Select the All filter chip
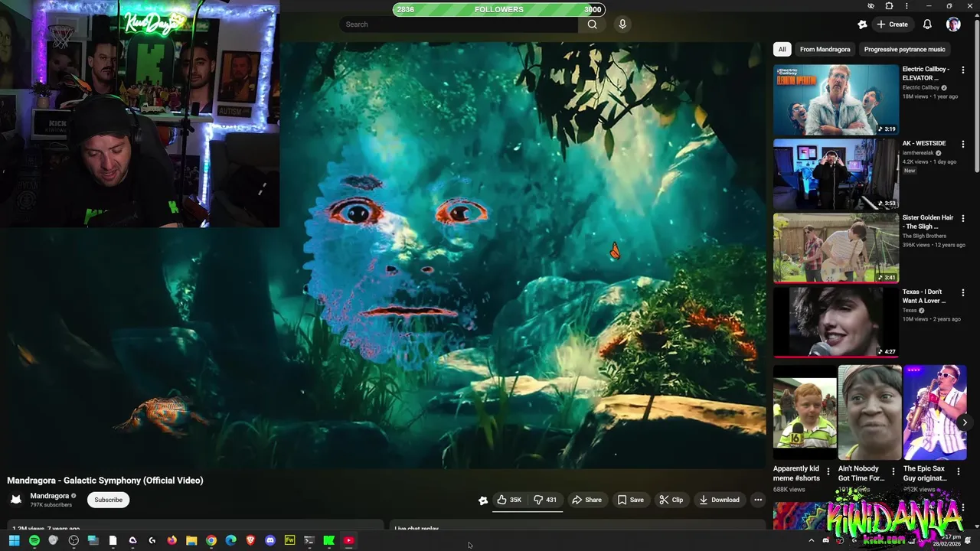 (x=782, y=49)
